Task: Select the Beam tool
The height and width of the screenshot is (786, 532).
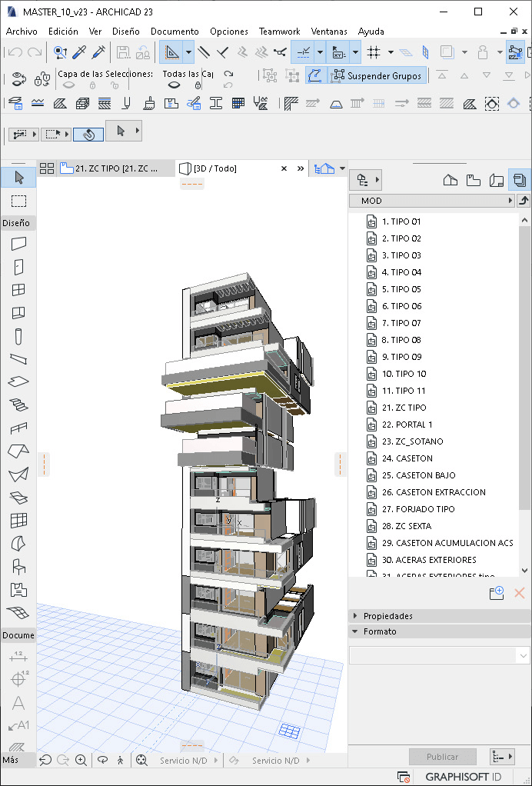Action: coord(18,359)
